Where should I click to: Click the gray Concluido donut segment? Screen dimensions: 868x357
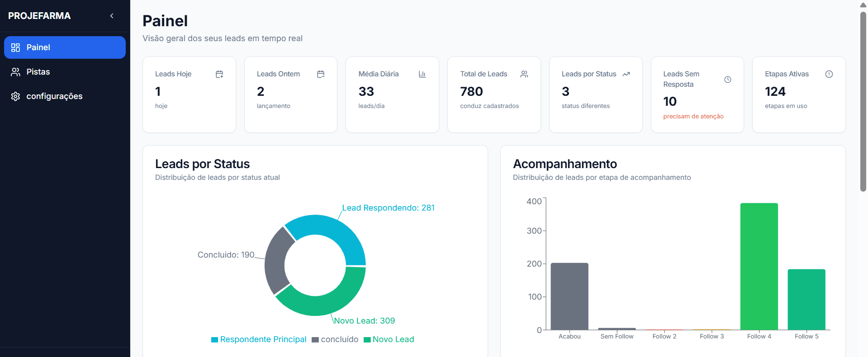pyautogui.click(x=275, y=262)
